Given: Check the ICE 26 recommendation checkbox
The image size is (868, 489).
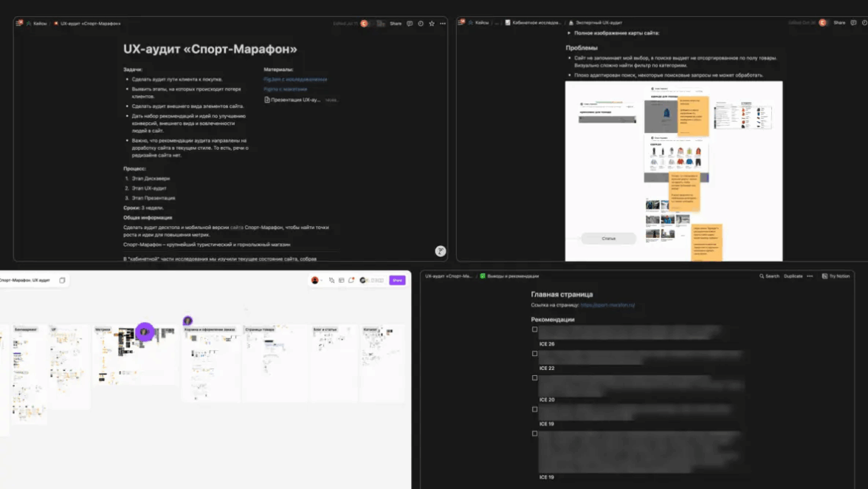Looking at the screenshot, I should click(x=534, y=329).
